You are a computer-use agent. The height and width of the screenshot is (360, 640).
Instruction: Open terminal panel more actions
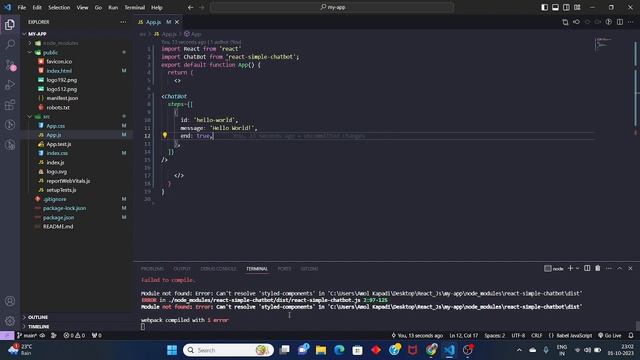609,268
